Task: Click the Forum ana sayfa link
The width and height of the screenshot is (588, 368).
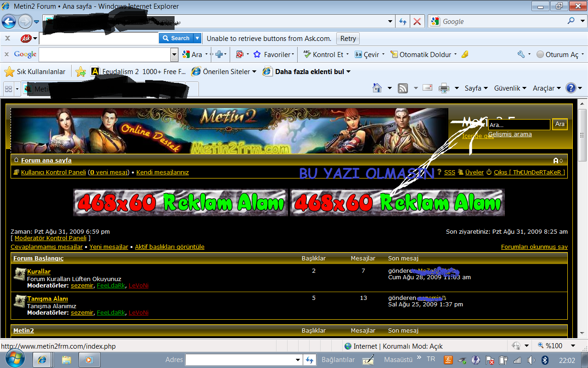Action: click(46, 161)
